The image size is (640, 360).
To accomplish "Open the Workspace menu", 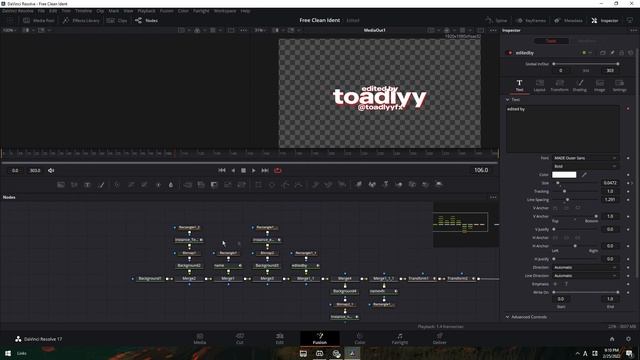I will [225, 11].
